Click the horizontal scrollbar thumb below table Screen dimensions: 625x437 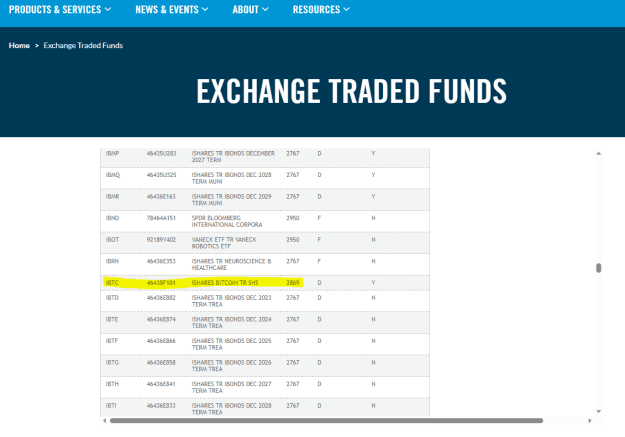coord(326,421)
